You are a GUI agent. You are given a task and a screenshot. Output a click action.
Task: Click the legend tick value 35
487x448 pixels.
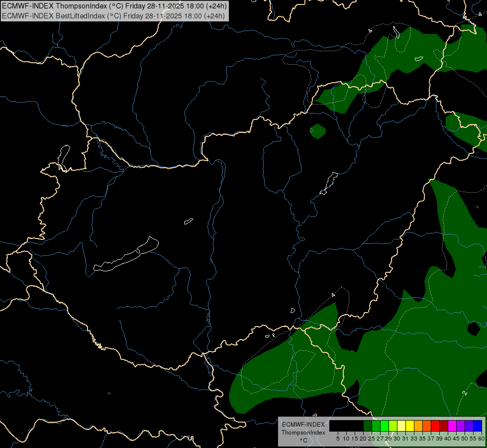click(x=422, y=439)
